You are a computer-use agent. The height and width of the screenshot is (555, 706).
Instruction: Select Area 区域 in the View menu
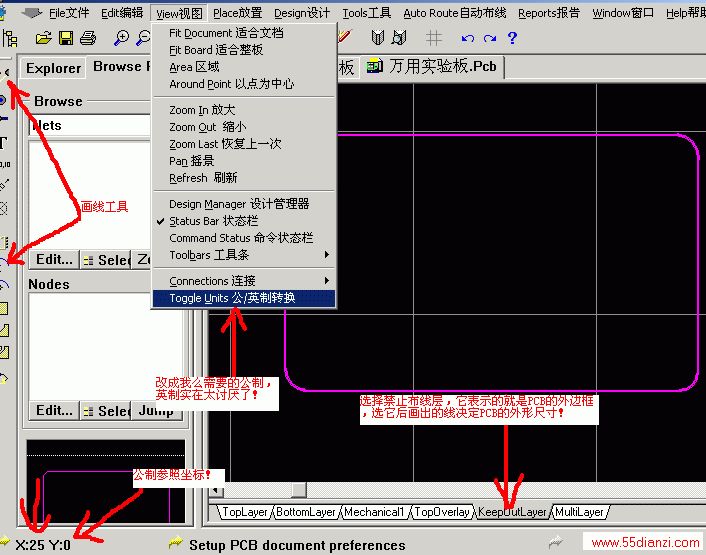pos(244,67)
